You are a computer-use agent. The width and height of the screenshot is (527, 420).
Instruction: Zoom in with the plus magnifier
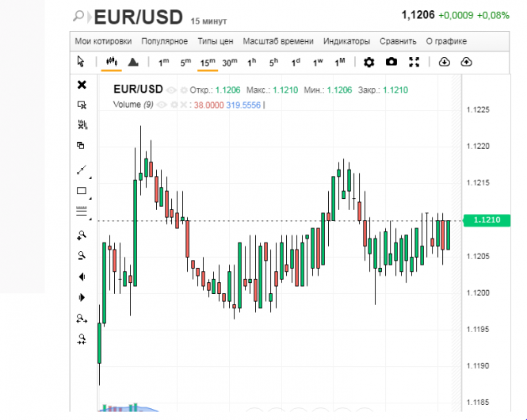82,235
